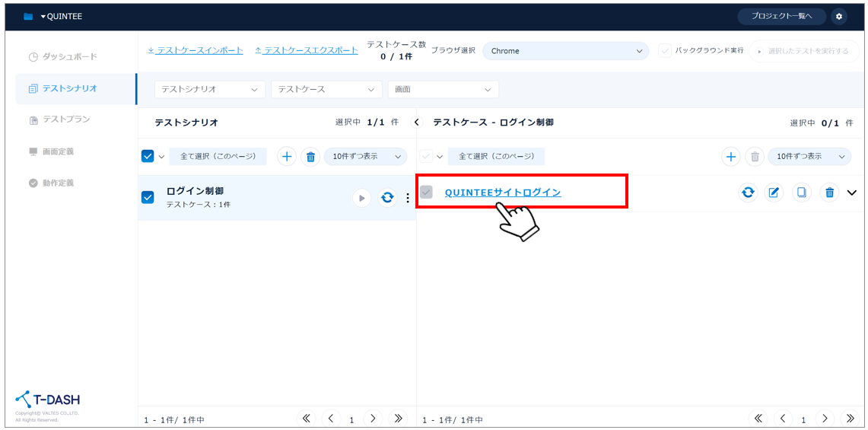Edit the QUINTEEサイトログイン test case
Image resolution: width=868 pixels, height=430 pixels.
pos(774,193)
